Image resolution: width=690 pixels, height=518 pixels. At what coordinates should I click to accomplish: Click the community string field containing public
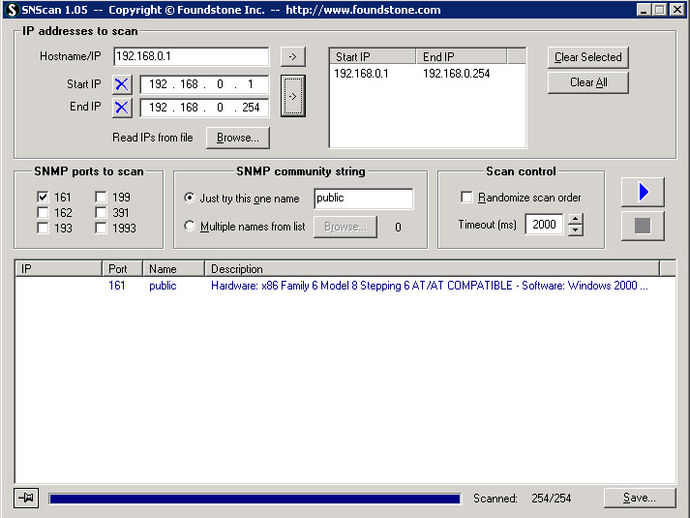click(363, 198)
